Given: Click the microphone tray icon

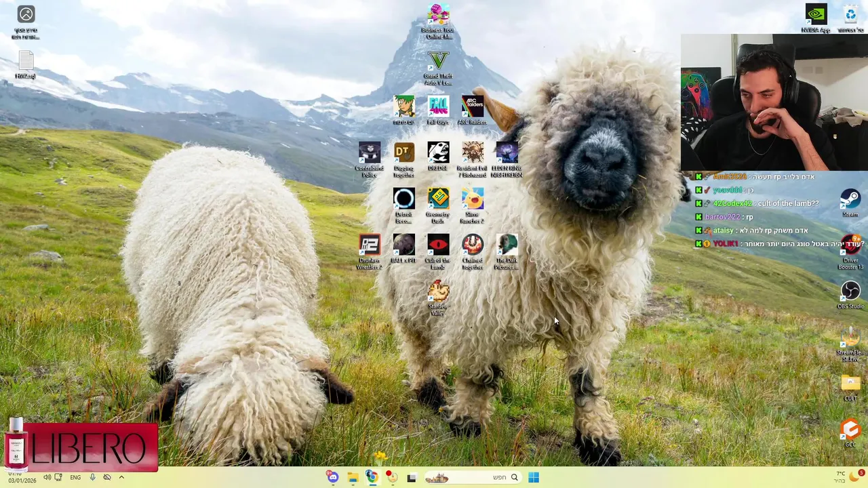Looking at the screenshot, I should (x=92, y=477).
